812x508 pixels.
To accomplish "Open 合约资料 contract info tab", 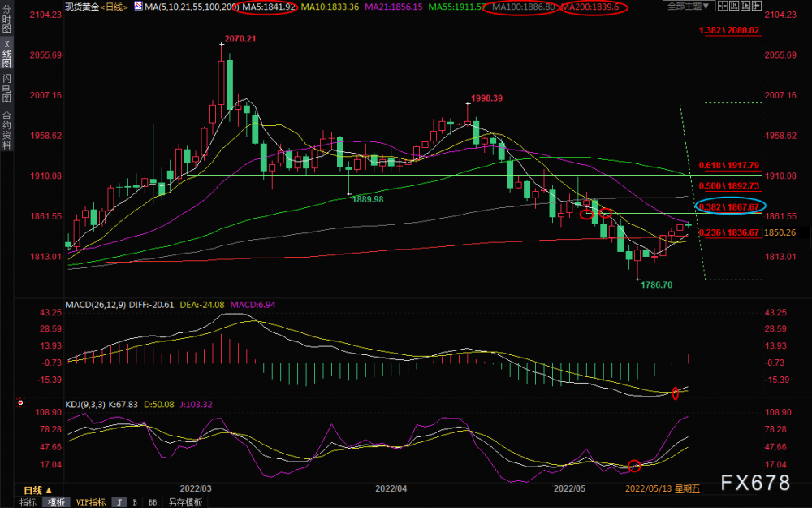I will [6, 129].
